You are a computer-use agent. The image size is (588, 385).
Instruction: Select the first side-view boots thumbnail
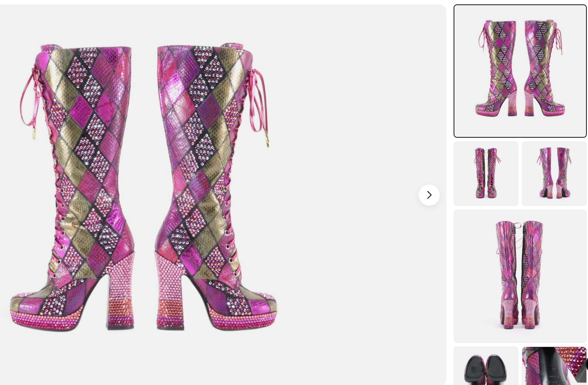click(520, 71)
